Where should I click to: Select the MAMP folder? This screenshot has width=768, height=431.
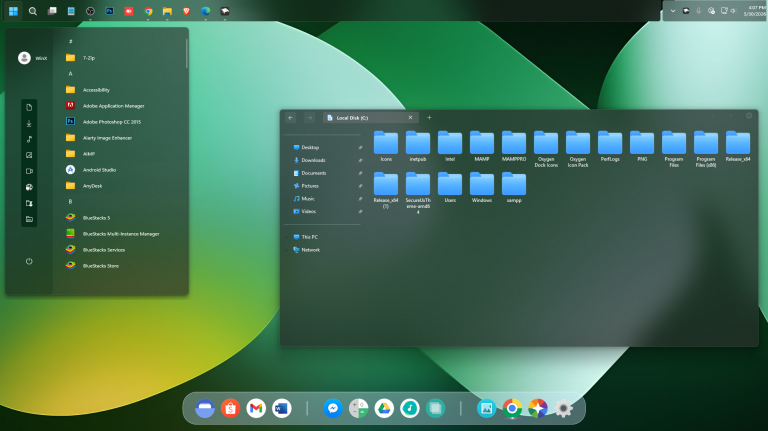(482, 146)
